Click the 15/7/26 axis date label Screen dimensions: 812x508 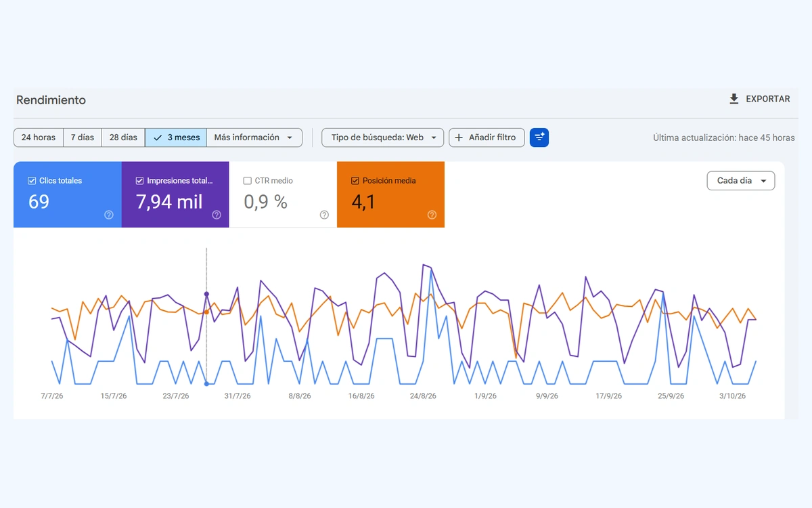pos(114,396)
